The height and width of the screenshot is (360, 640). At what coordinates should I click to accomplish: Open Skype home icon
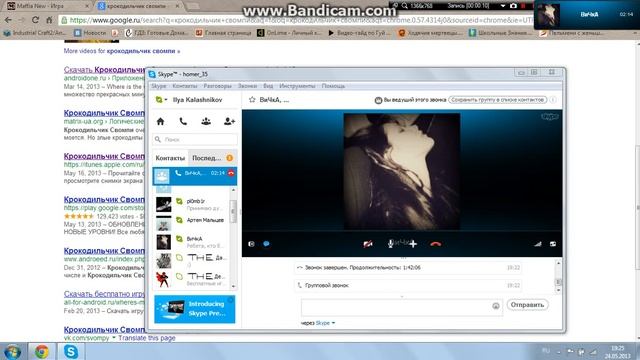[160, 121]
